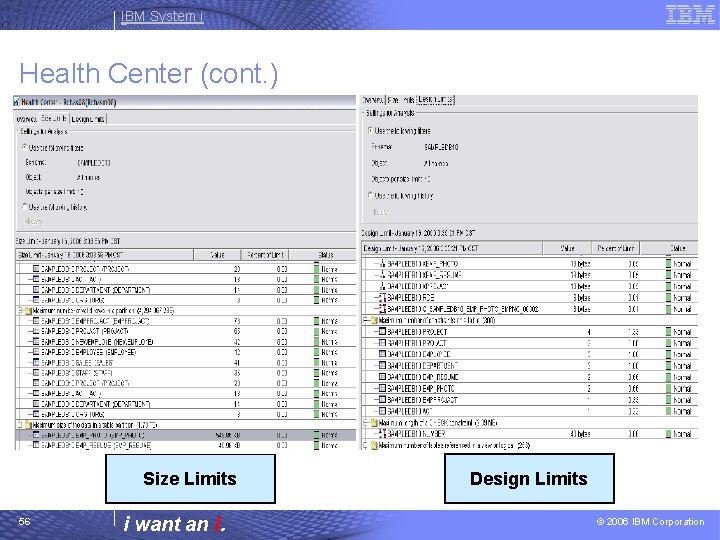The width and height of the screenshot is (720, 540).
Task: Select SAMPLEDB10.EMPLOYEE row in Design Limits
Action: pyautogui.click(x=530, y=354)
